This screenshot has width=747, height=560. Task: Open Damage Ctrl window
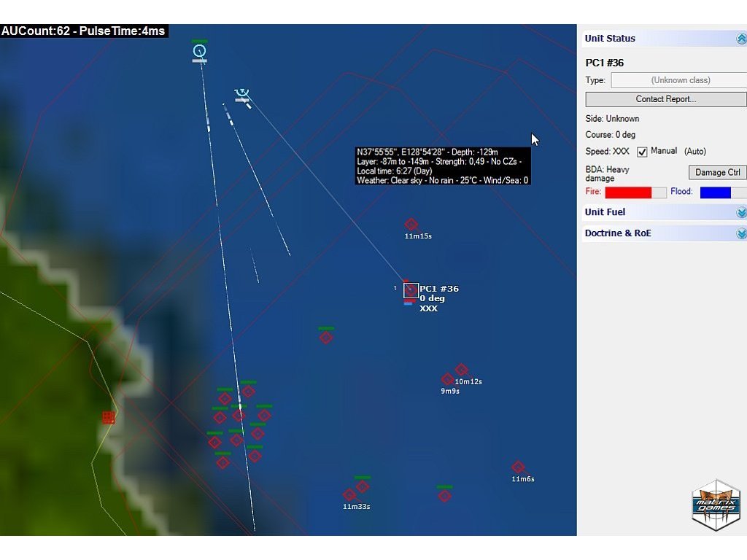[x=717, y=172]
